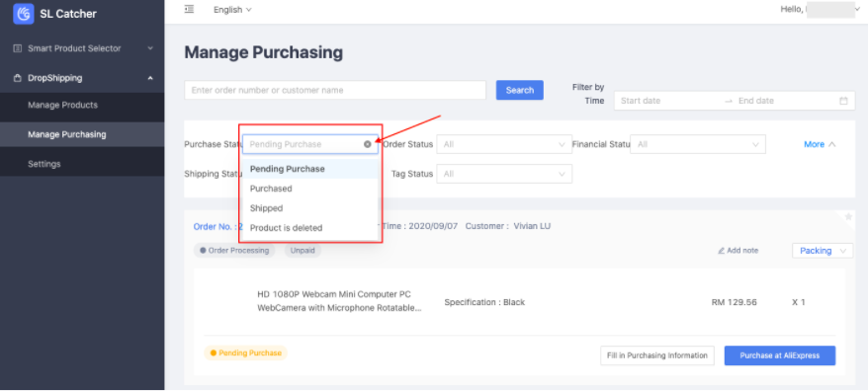Open the Financial Status dropdown
Viewport: 868px width, 391px height.
[x=698, y=144]
